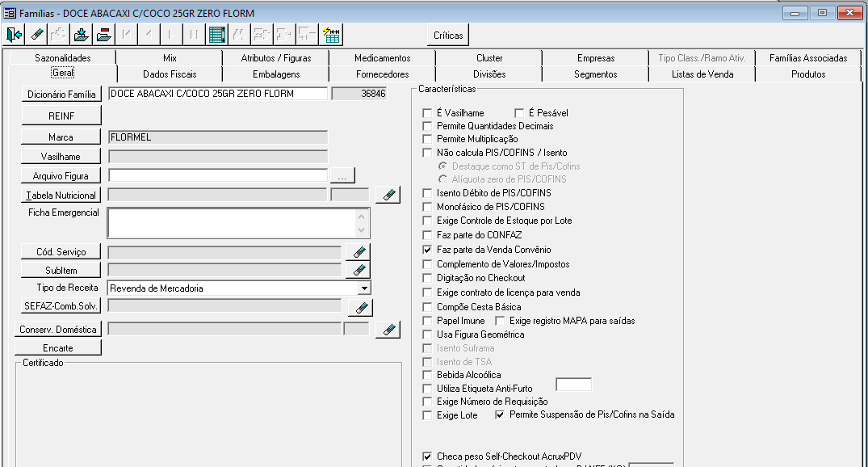Click the grayed first record navigation icon
Viewport: 868px width, 467px height.
click(126, 35)
